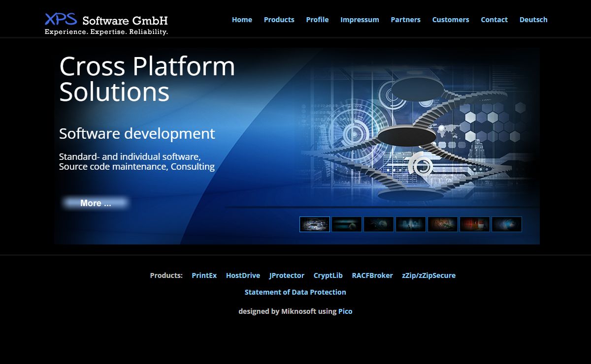The image size is (591, 364).
Task: Click the Software development subheading
Action: coord(137,133)
